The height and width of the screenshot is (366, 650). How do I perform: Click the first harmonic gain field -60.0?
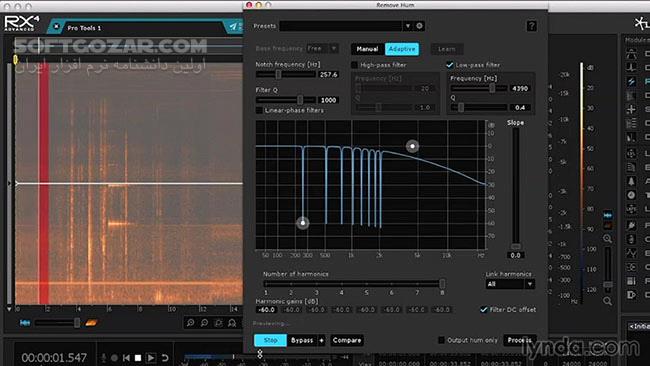[266, 310]
